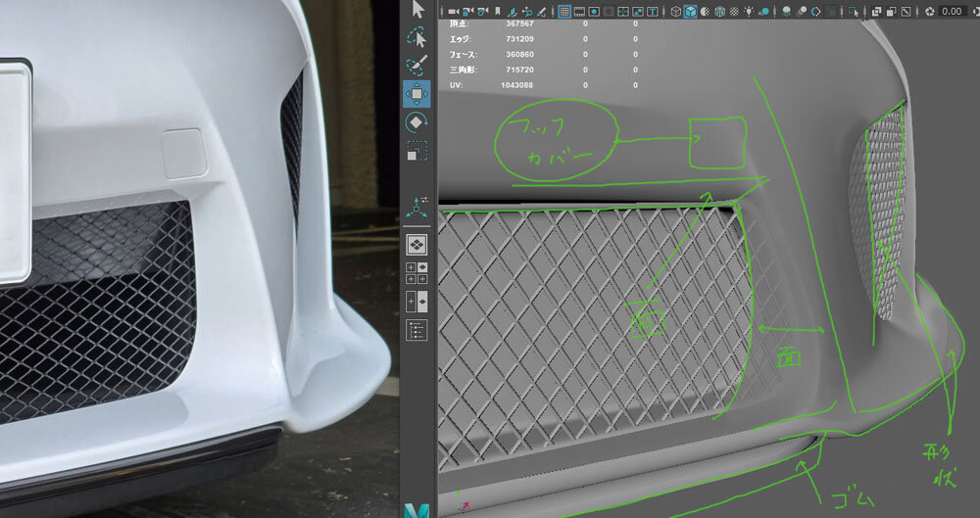
Task: Choose the Move tool
Action: coord(416,94)
